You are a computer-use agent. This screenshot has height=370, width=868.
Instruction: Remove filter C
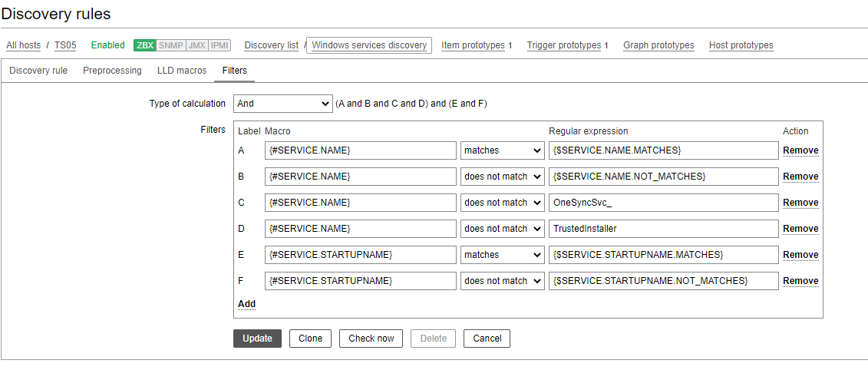(x=800, y=203)
